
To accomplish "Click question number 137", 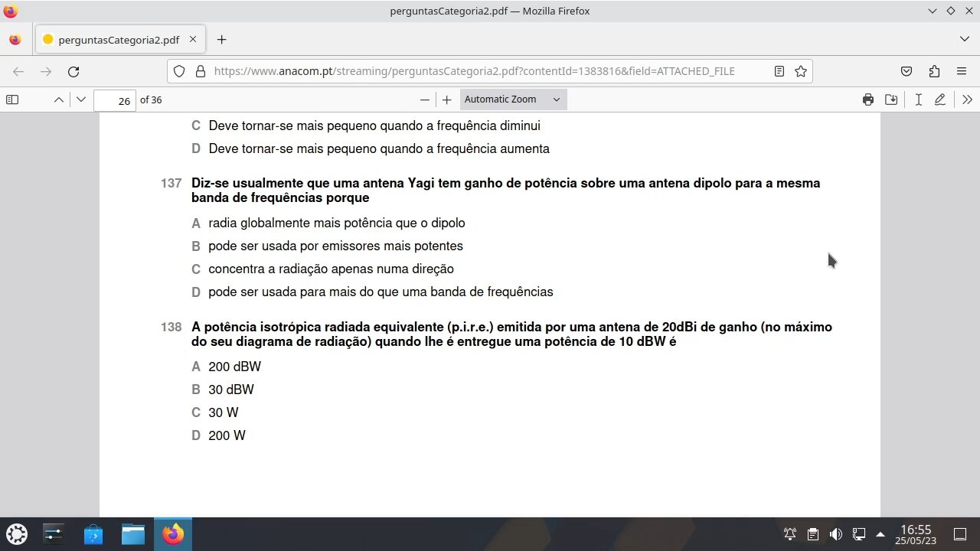I will 171,183.
